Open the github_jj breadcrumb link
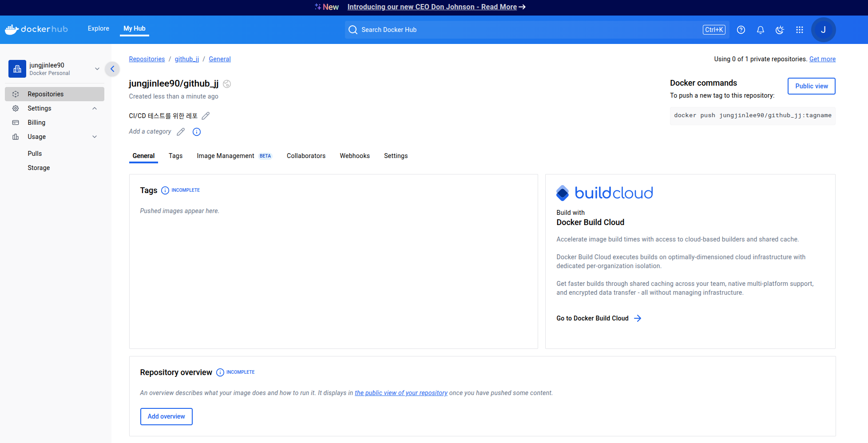The width and height of the screenshot is (868, 443). (x=187, y=59)
